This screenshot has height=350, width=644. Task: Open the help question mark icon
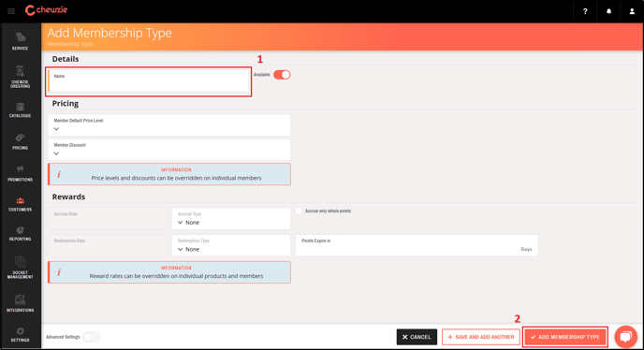click(585, 11)
